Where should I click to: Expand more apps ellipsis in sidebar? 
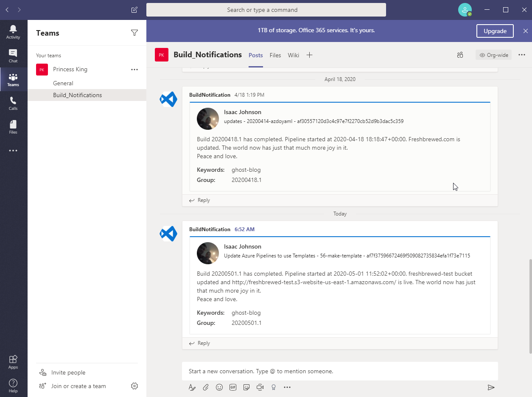coord(13,151)
